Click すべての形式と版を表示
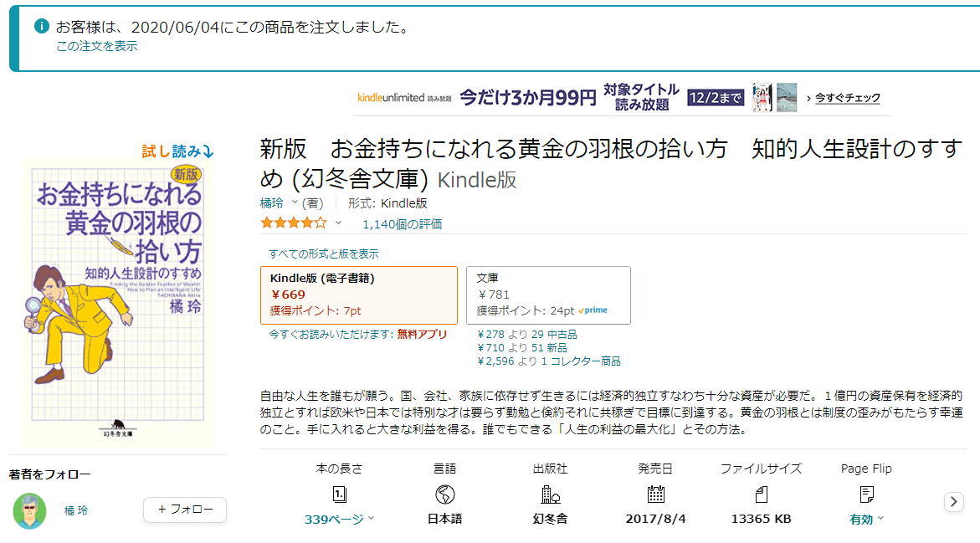 click(324, 254)
